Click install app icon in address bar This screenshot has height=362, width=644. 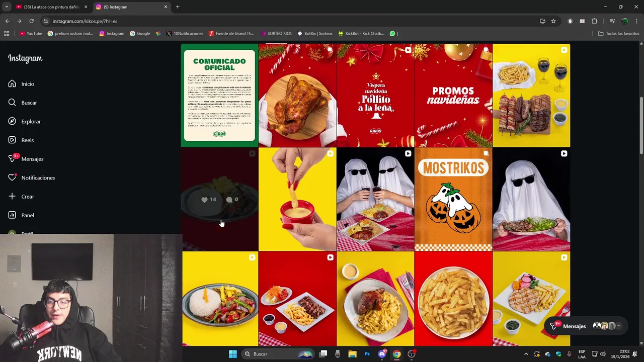point(542,21)
